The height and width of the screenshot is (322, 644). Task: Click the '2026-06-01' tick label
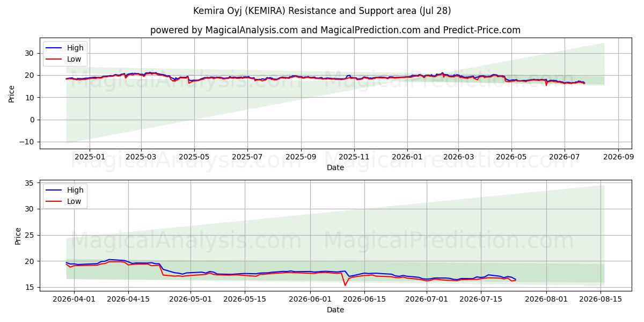311,299
